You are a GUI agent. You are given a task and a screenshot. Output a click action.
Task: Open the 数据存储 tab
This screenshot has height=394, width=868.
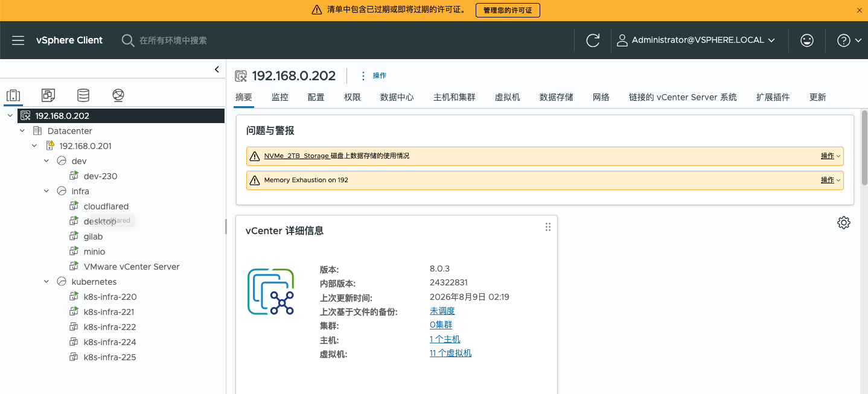tap(557, 97)
